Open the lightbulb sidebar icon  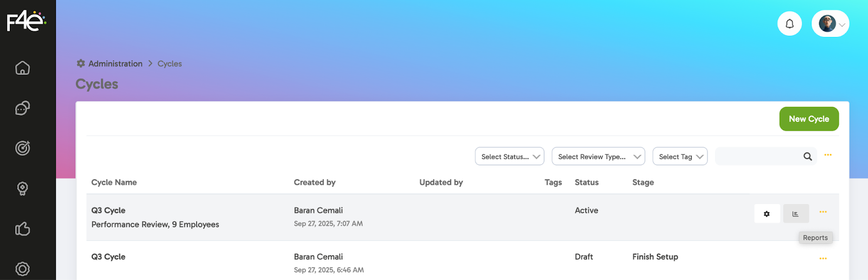(x=23, y=188)
